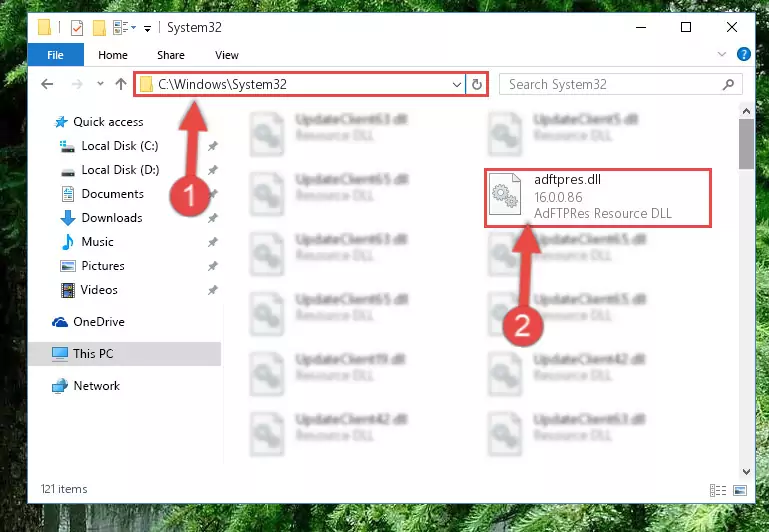Click the pin icon beside Local Disk (D:)
Image resolution: width=769 pixels, height=532 pixels.
tap(212, 170)
